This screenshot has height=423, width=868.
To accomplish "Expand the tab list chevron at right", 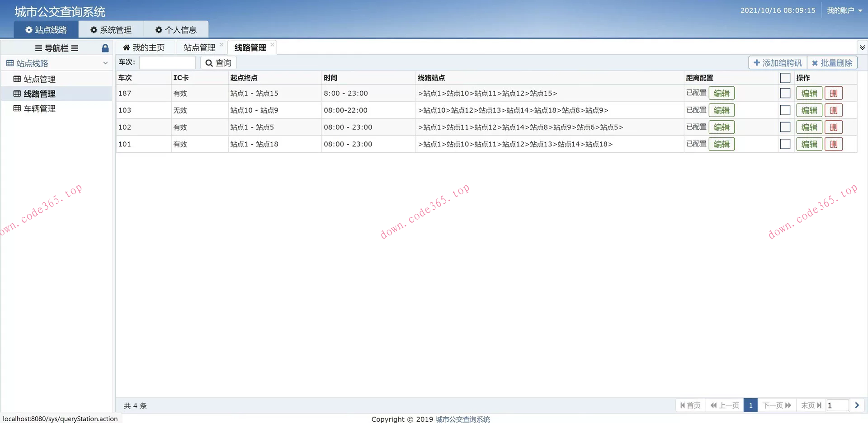I will [863, 47].
